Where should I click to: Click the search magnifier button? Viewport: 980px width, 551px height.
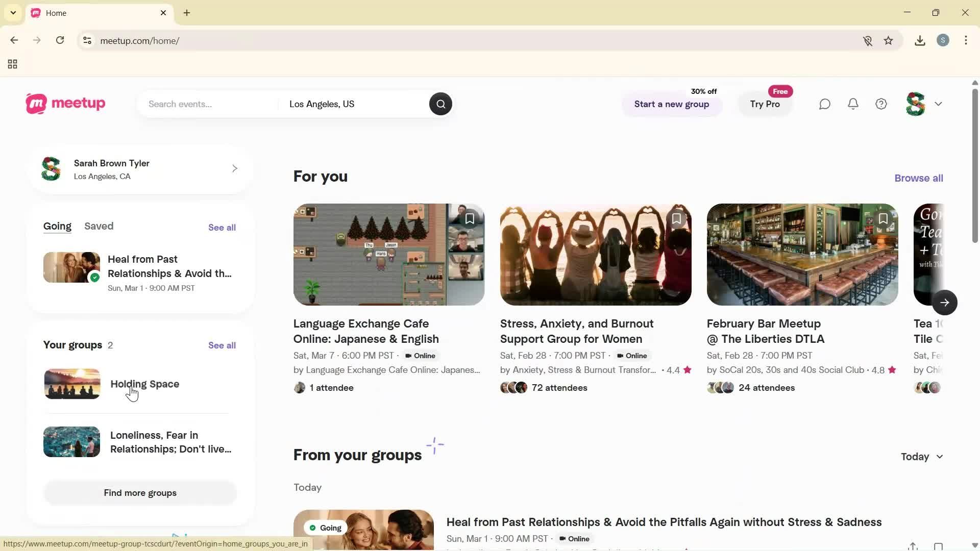coord(440,104)
